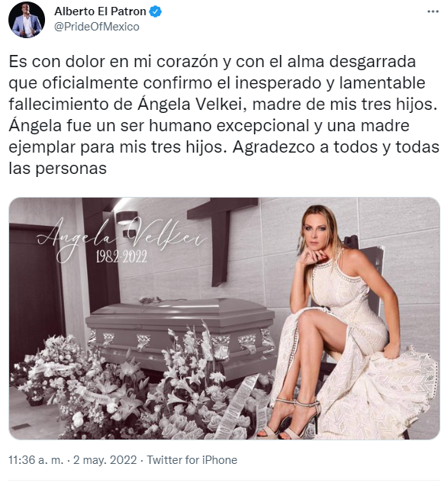Open the three-dot more options menu
The width and height of the screenshot is (448, 483).
tap(433, 11)
